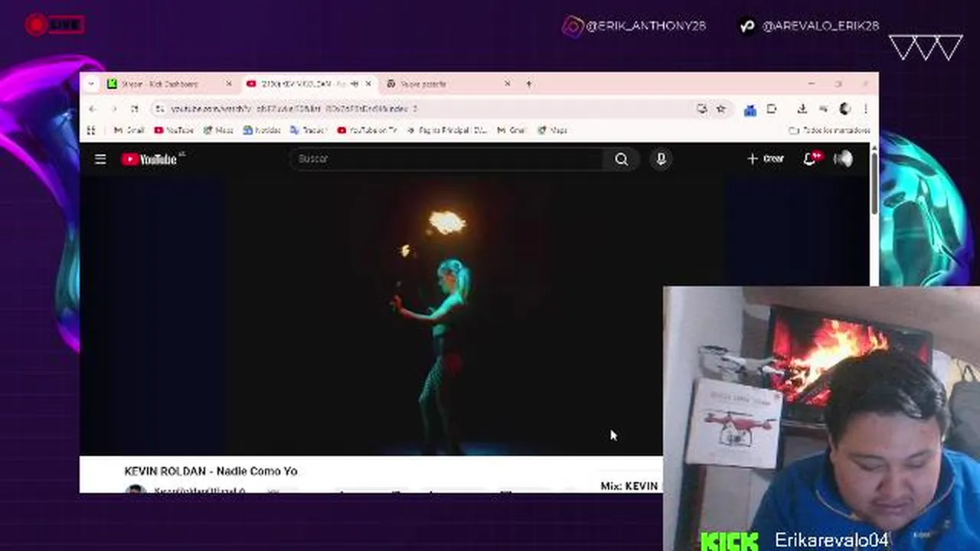Click the browser address bar URL
The height and width of the screenshot is (551, 980).
tap(294, 109)
